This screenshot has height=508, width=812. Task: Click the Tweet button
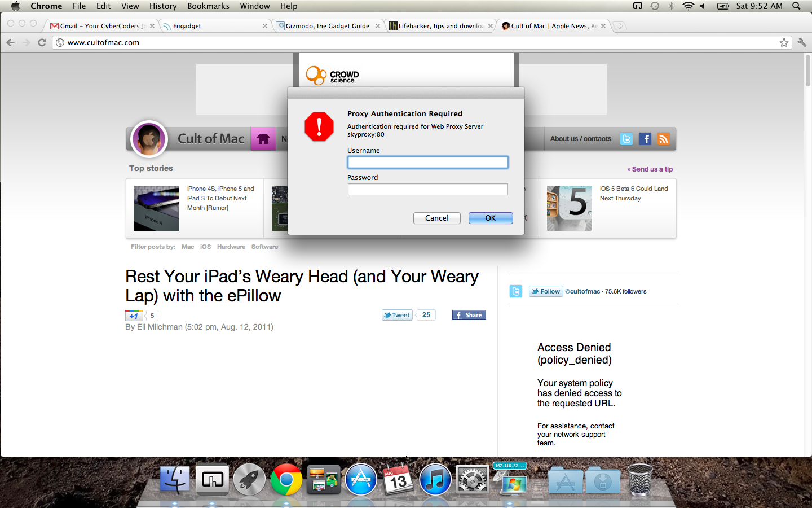397,315
